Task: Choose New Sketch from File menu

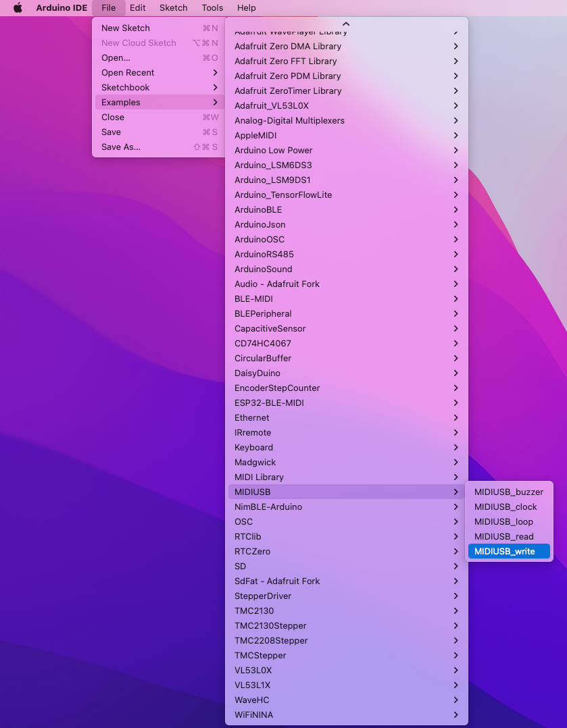Action: (x=159, y=28)
